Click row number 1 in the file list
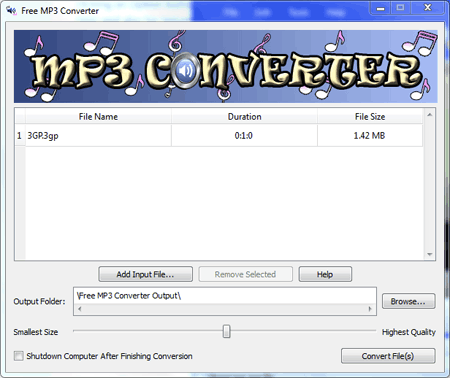This screenshot has height=378, width=450. (20, 136)
